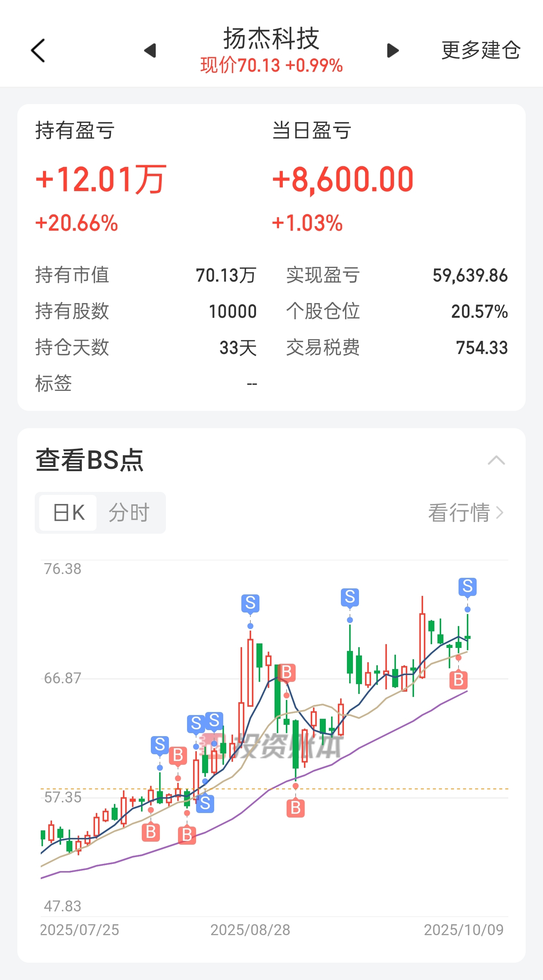Click the 扬杰科技 stock title
Image resolution: width=543 pixels, height=980 pixels.
[x=271, y=38]
